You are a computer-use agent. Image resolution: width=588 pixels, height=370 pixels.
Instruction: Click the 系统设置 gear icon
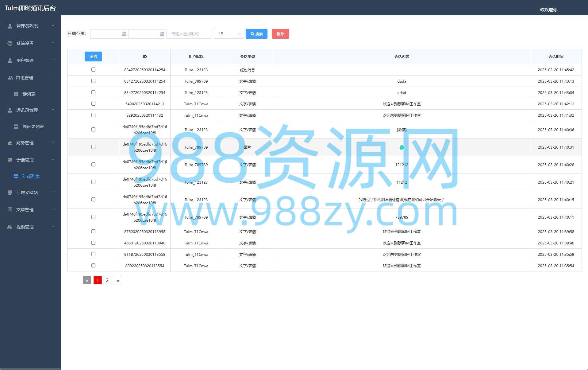point(10,43)
